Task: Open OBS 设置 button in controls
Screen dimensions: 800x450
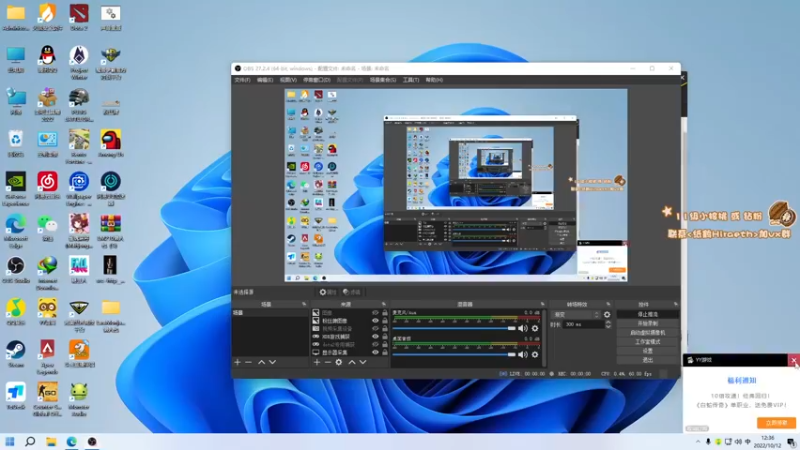Action: click(647, 351)
